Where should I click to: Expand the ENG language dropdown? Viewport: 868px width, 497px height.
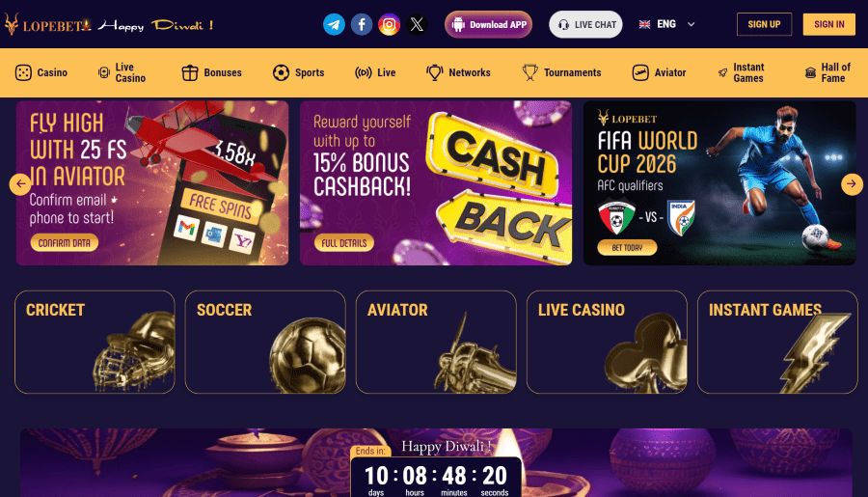pos(666,24)
